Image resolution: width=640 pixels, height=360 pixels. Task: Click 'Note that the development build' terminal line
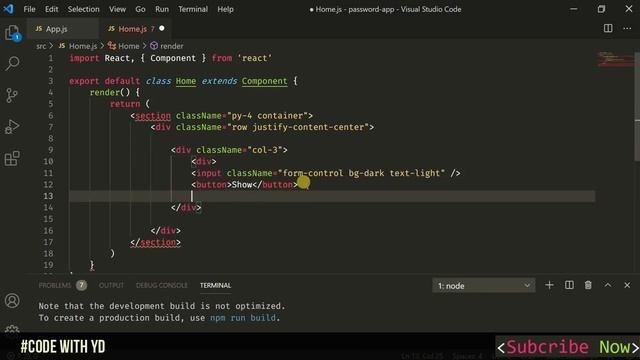[x=162, y=306]
